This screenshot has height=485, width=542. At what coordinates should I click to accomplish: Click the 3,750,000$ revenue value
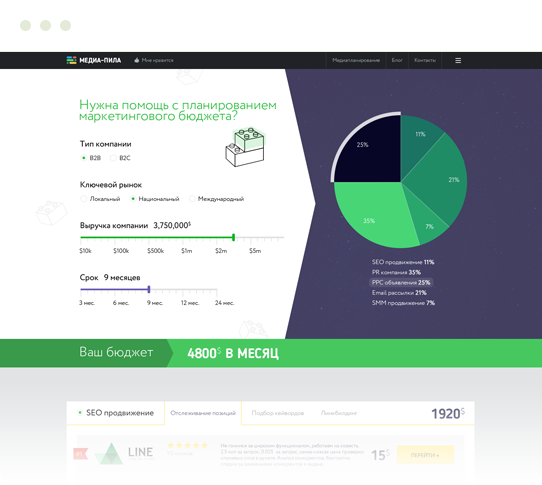point(172,225)
